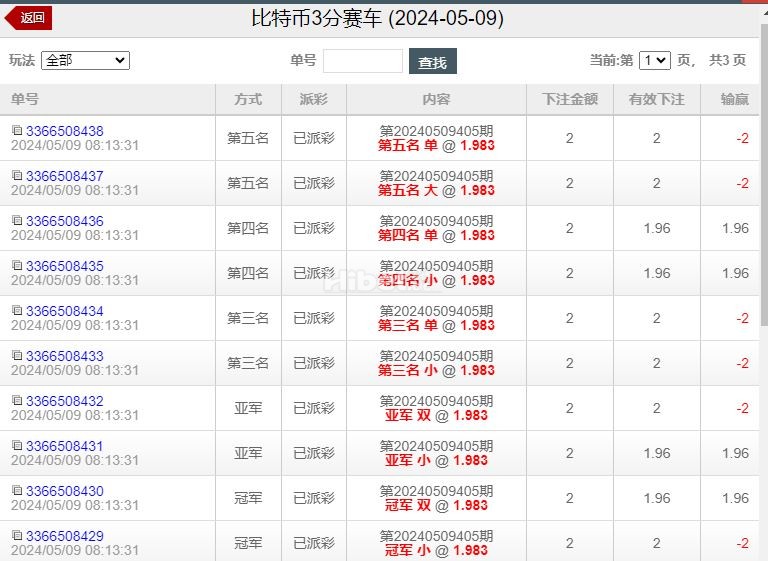
Task: Focus the 单号 search input field
Action: pyautogui.click(x=363, y=61)
